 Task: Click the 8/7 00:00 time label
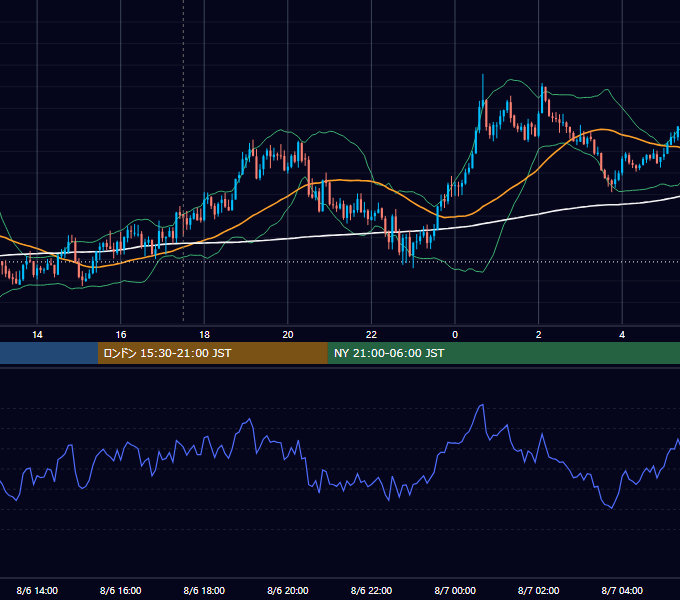(x=455, y=590)
